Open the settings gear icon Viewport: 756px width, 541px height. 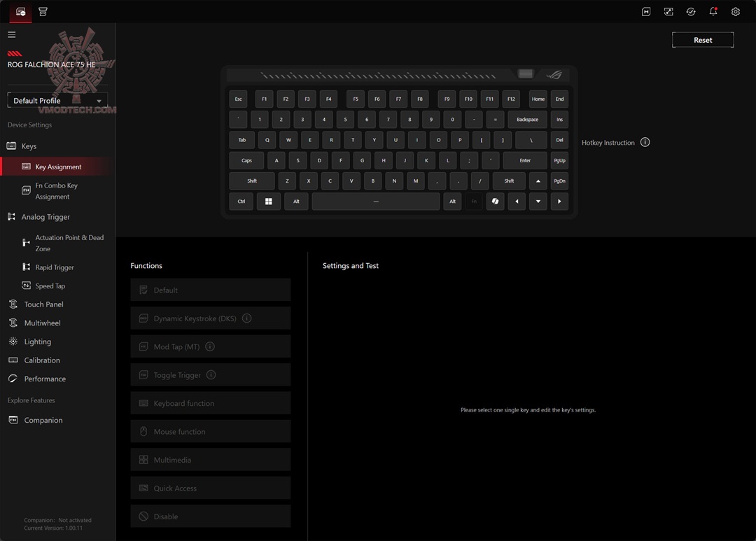point(735,12)
